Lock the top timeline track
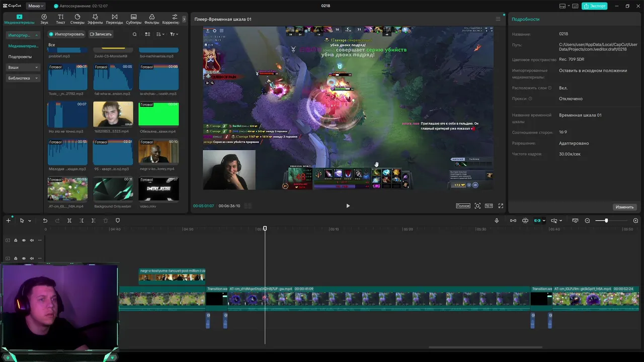The width and height of the screenshot is (644, 362). (x=16, y=240)
